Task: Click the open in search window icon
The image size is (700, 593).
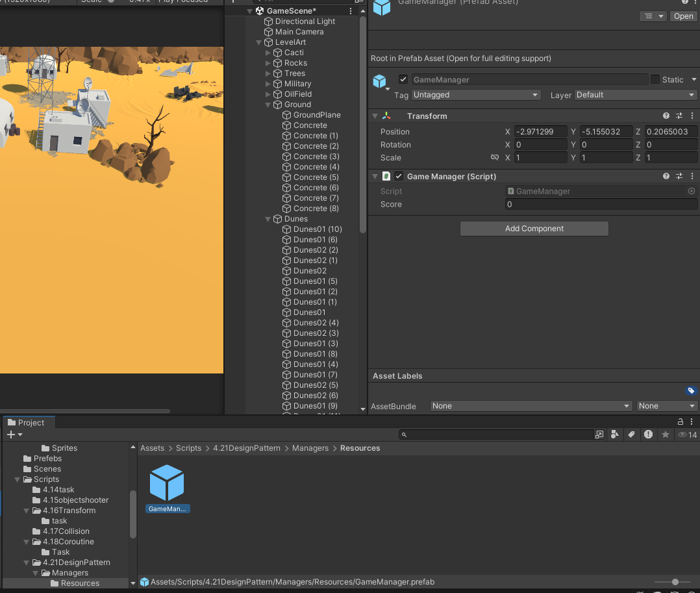Action: point(599,435)
